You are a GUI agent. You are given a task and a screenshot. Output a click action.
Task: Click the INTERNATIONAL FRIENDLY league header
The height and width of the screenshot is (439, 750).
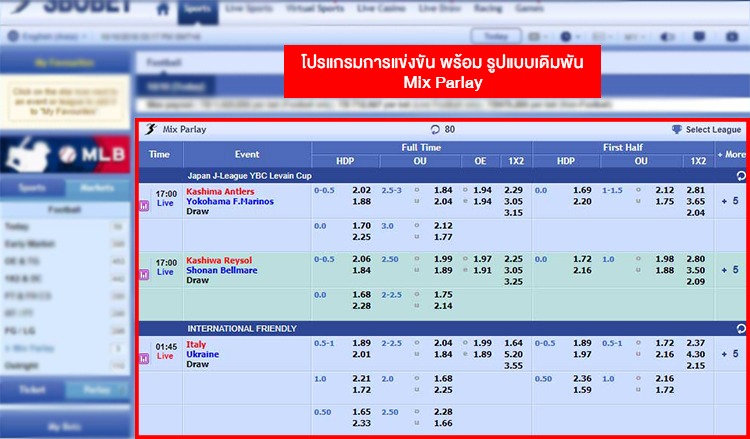pos(242,329)
